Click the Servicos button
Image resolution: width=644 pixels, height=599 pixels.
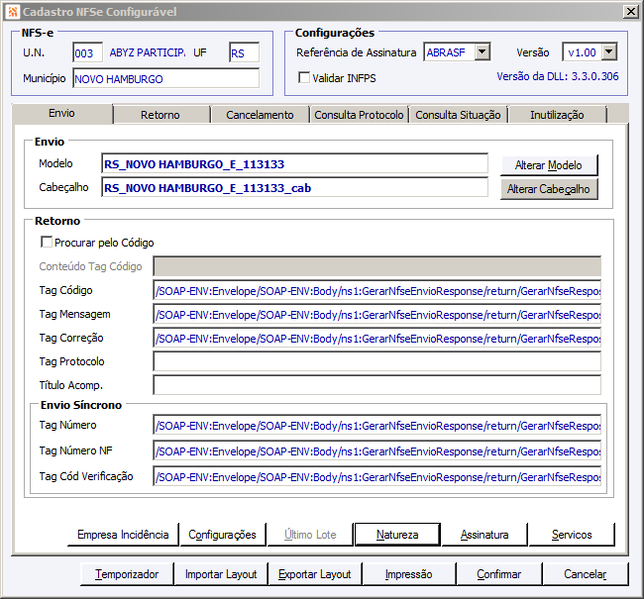pos(572,534)
